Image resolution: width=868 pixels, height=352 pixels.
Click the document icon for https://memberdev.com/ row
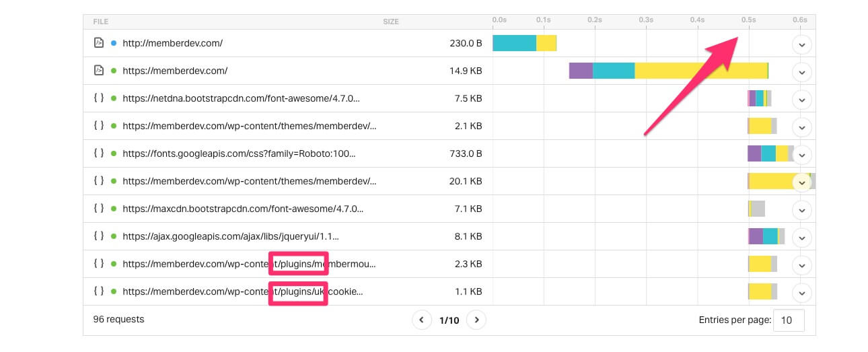point(98,70)
